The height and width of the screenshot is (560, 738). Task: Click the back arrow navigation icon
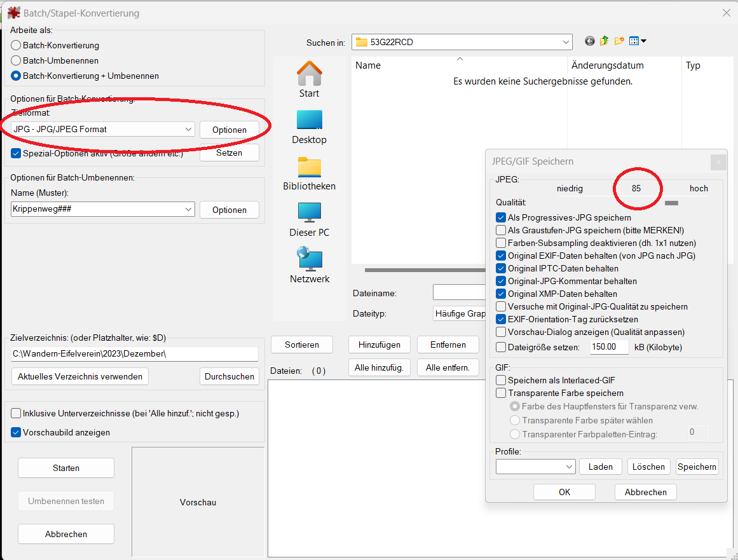[x=590, y=41]
